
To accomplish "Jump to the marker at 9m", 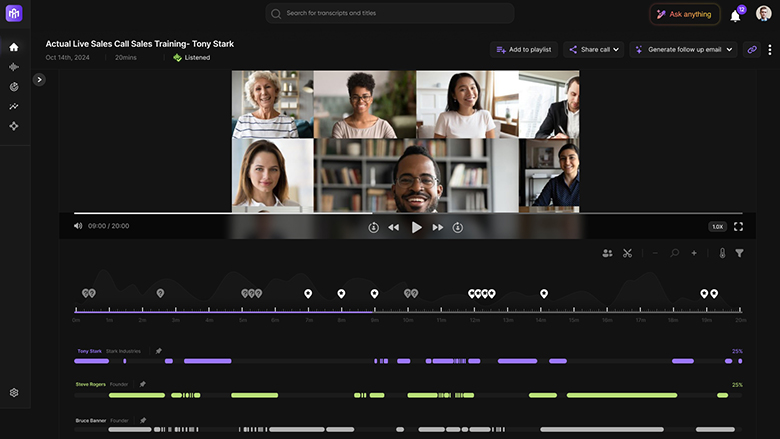I will (x=374, y=294).
